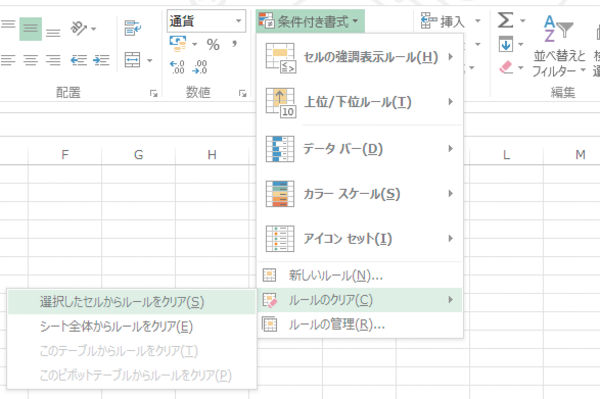Viewport: 600px width, 399px height.
Task: Select ルールのクリア menu item
Action: tap(360, 300)
